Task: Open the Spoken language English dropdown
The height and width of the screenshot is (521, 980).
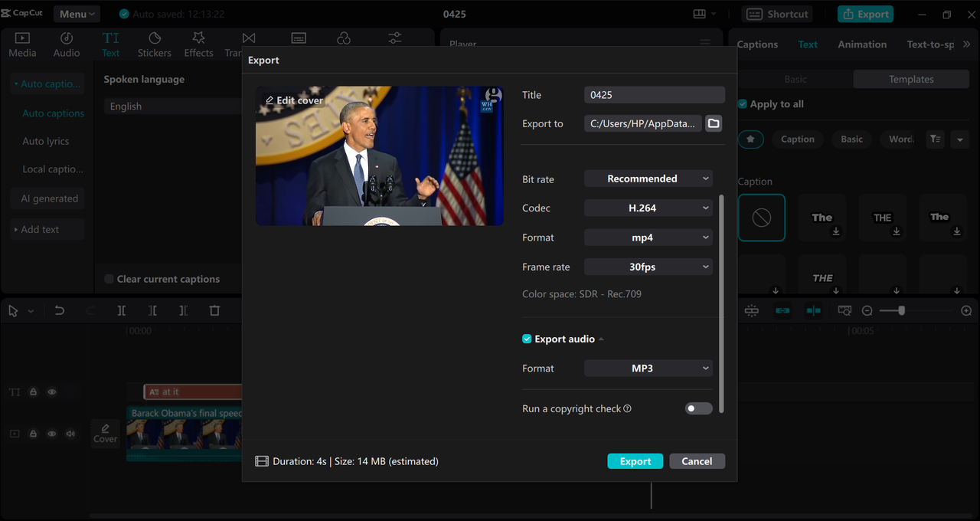Action: pos(175,106)
